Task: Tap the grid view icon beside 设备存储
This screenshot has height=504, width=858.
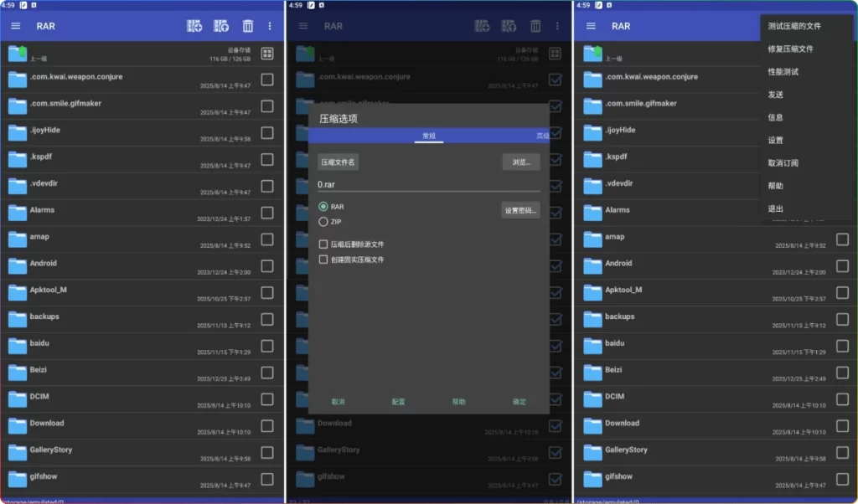Action: [266, 54]
